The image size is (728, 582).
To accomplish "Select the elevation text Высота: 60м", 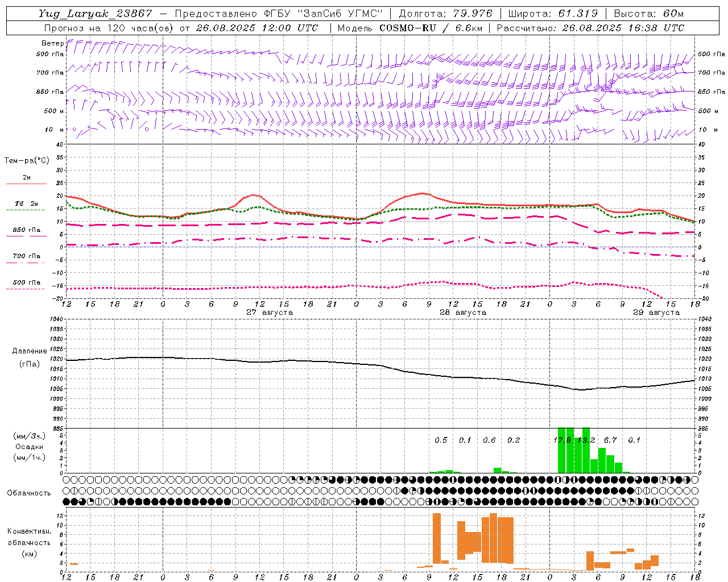I will coord(649,14).
